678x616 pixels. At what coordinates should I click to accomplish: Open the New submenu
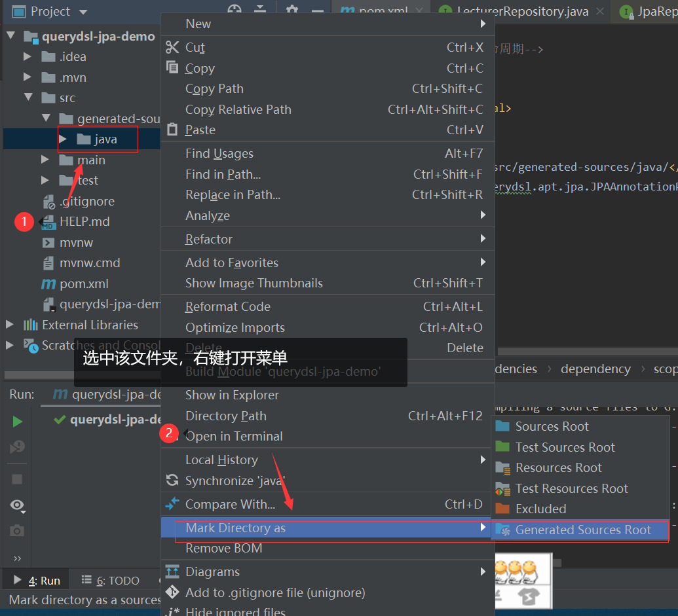(x=328, y=24)
